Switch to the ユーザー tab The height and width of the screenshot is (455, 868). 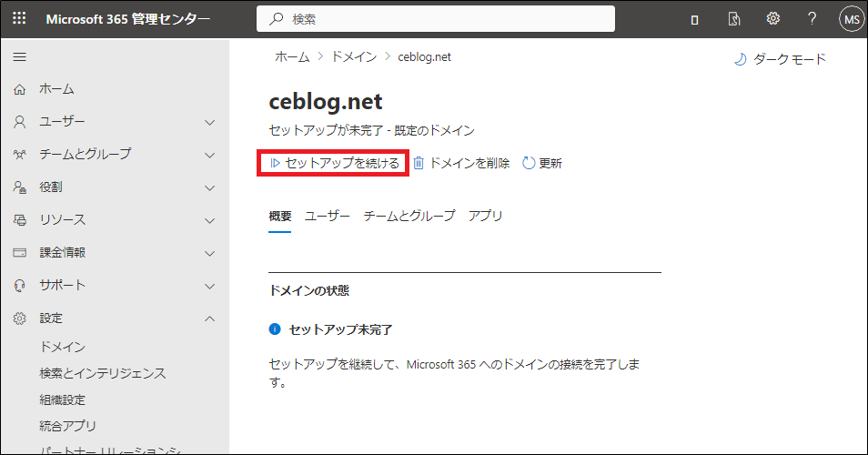point(328,216)
